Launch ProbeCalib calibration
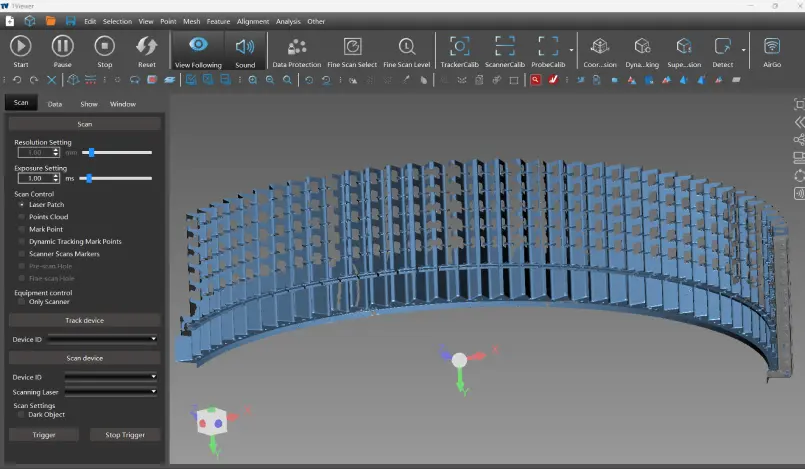Screen dimensions: 805x469 (548, 51)
